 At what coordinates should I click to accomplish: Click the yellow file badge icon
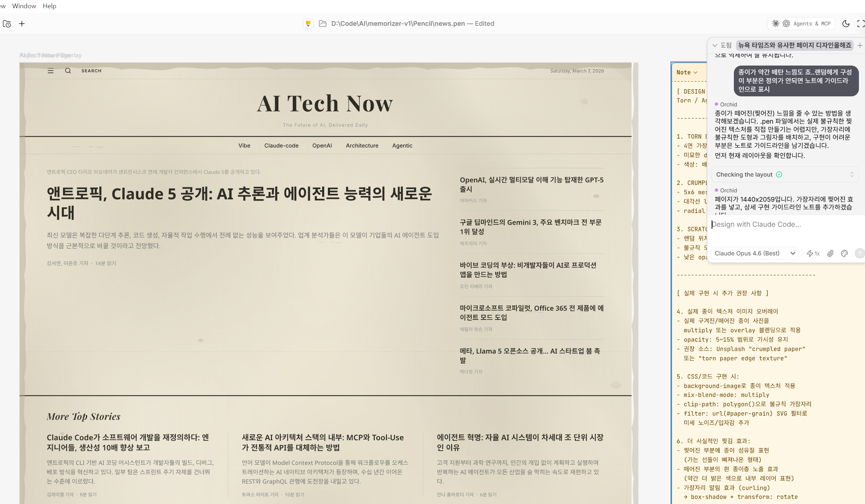tap(308, 24)
